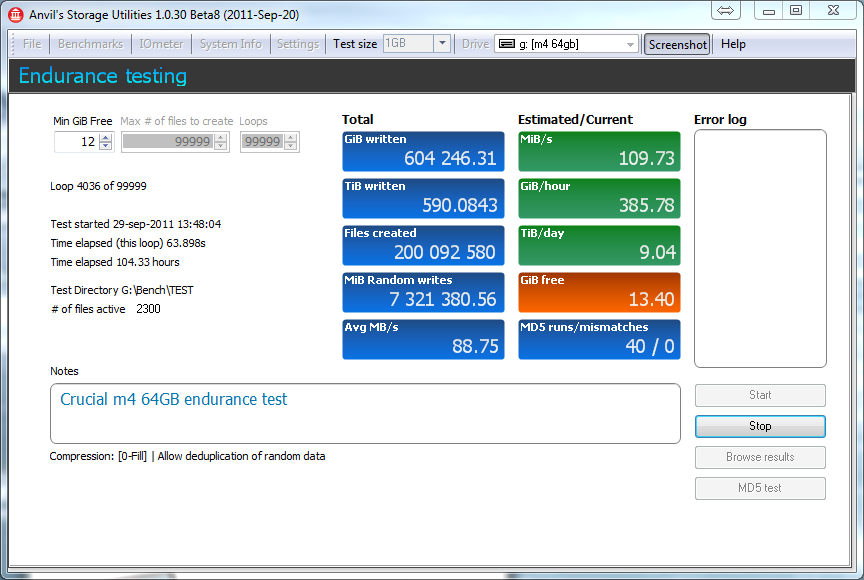Viewport: 864px width, 580px height.
Task: Decrease Min GiB Free with down arrow
Action: tap(106, 146)
